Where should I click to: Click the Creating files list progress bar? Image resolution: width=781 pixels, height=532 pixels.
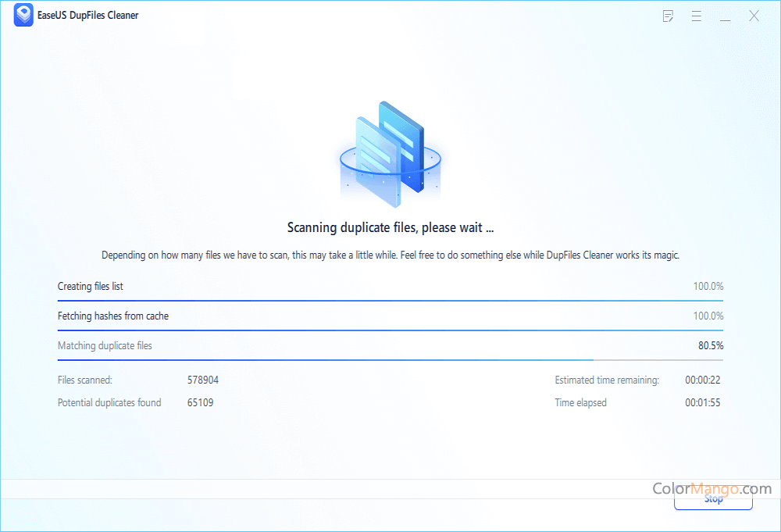[x=390, y=301]
